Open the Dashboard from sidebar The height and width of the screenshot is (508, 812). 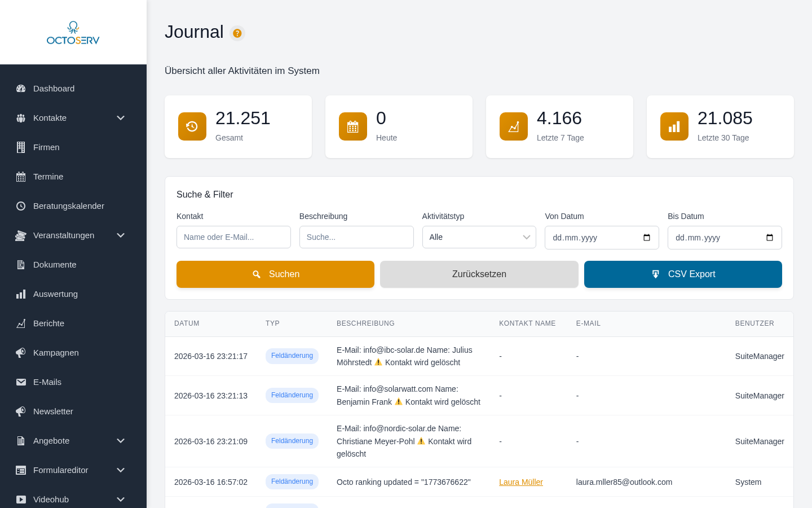click(x=54, y=89)
